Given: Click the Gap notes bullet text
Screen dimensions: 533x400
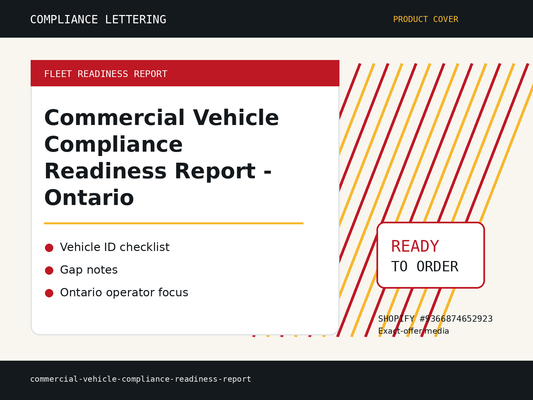Looking at the screenshot, I should 89,270.
